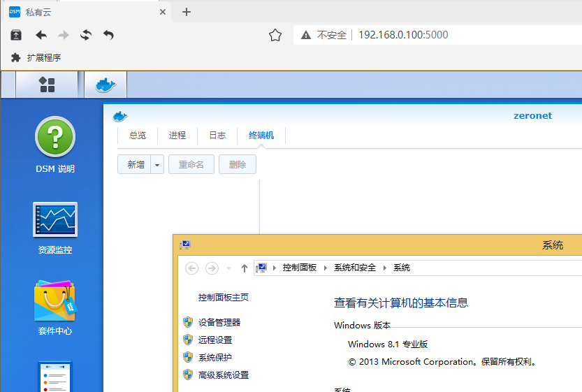Expand the 新增 button dropdown arrow
Image resolution: width=582 pixels, height=392 pixels.
click(157, 165)
